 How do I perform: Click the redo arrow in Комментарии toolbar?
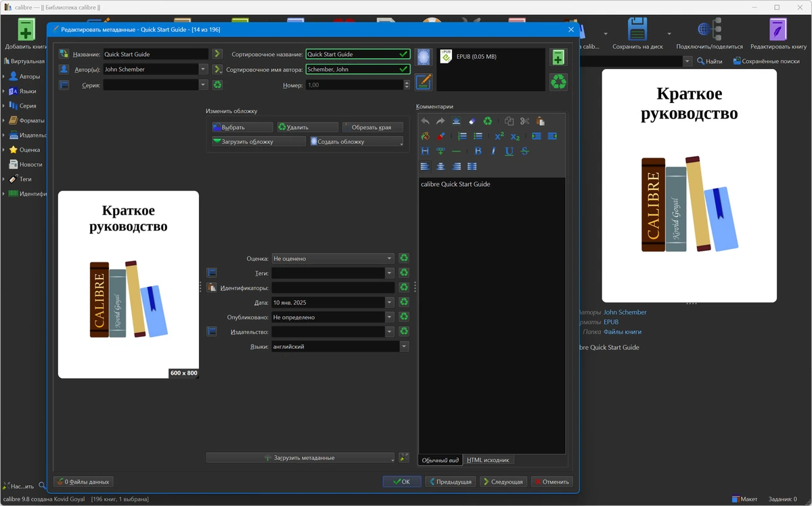(x=441, y=121)
